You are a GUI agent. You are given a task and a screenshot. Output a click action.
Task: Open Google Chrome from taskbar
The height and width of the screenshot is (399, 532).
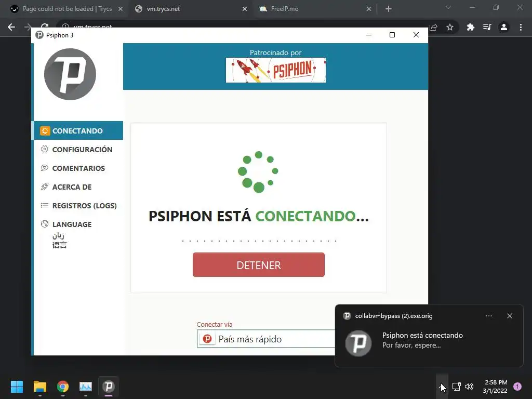point(63,387)
